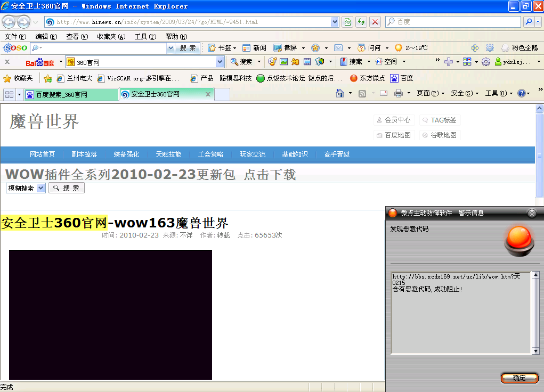Click the compatibility view icon beside address bar
The height and width of the screenshot is (392, 544).
[347, 22]
